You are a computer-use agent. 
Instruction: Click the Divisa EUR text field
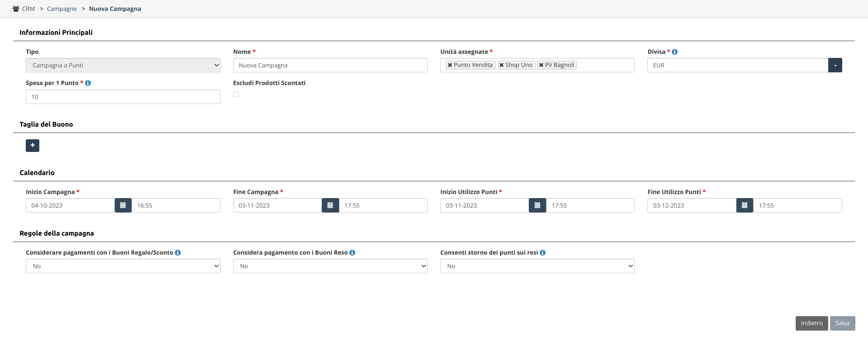(738, 65)
